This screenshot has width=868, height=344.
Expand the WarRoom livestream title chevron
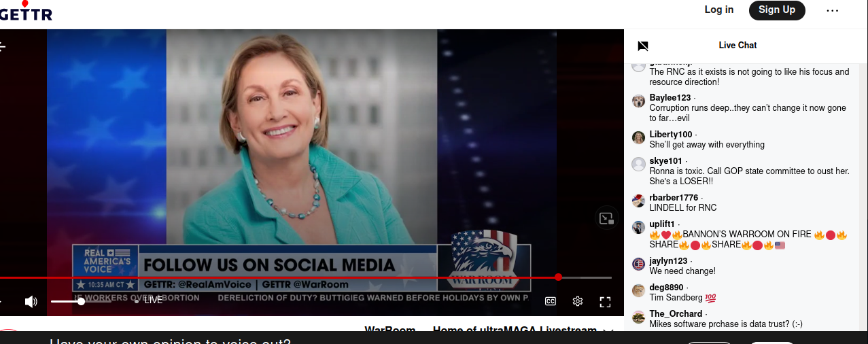coord(607,331)
